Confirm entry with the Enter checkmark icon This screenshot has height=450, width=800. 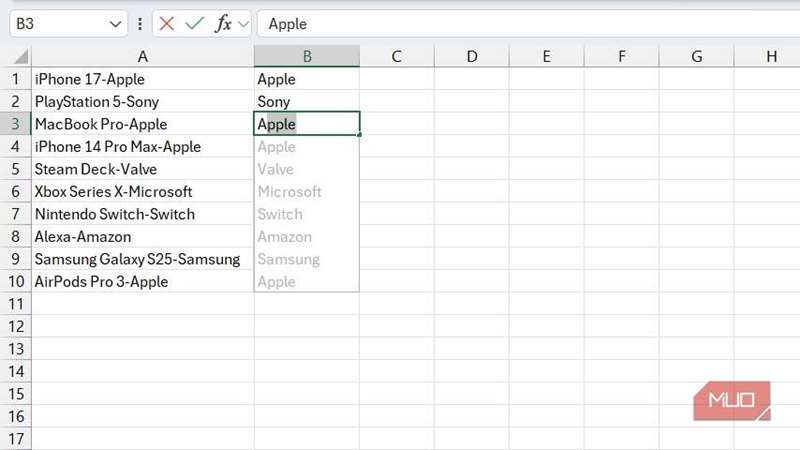click(195, 23)
